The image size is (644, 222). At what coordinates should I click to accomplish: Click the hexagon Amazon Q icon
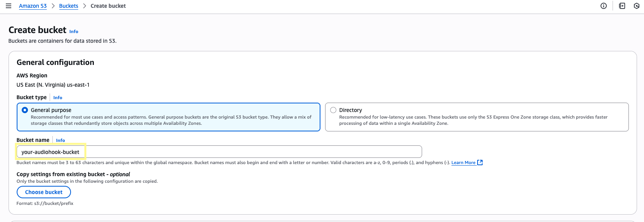coord(637,6)
